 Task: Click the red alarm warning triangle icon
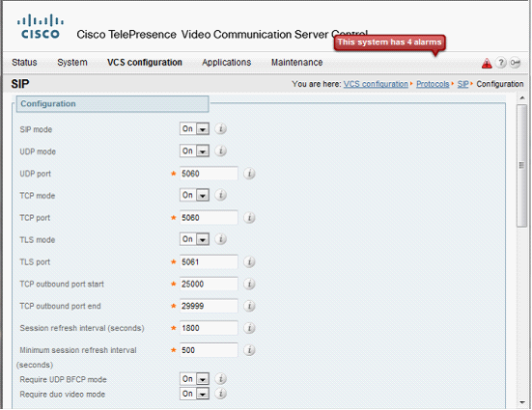(x=487, y=63)
